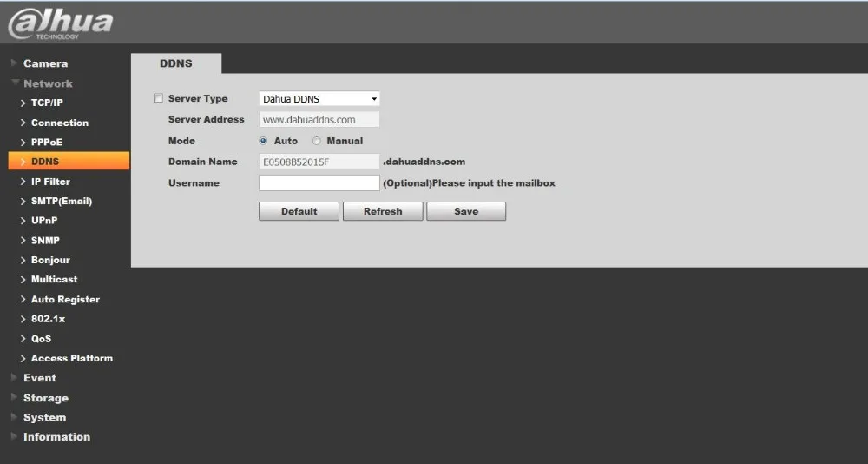Open the IP Filter page
The width and height of the screenshot is (868, 464).
pyautogui.click(x=50, y=182)
